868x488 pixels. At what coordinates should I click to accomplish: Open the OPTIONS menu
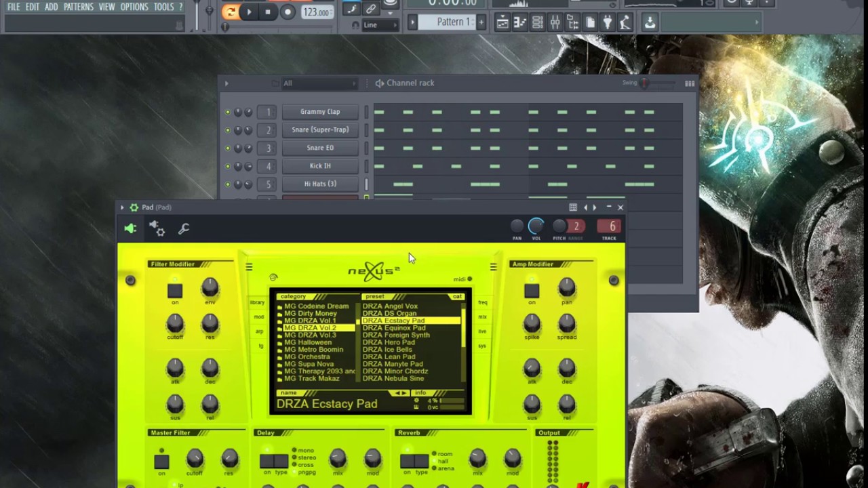(134, 7)
